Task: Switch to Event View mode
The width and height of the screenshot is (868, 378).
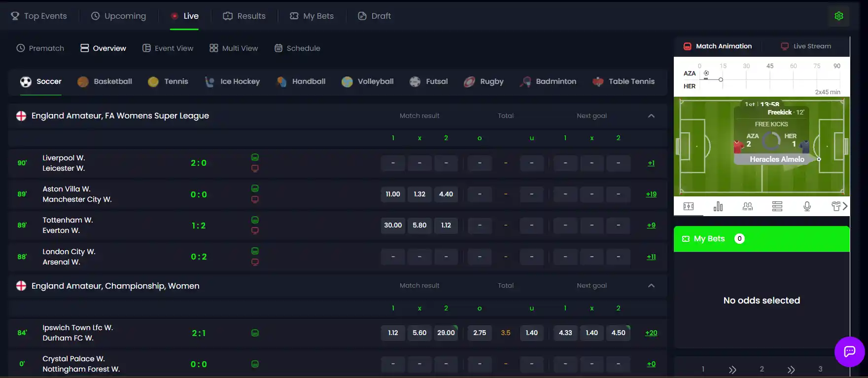Action: point(168,48)
